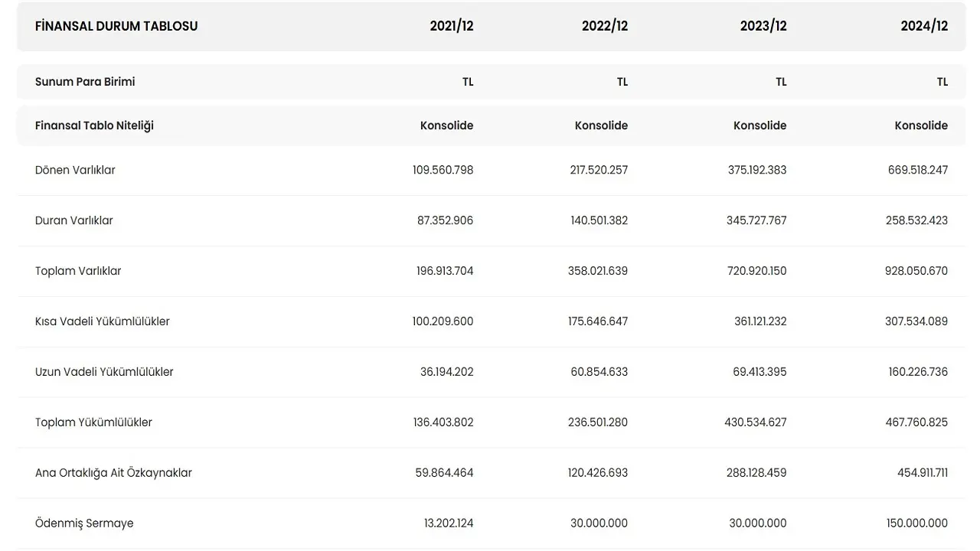This screenshot has height=551, width=980.
Task: Select the Finansal Tablo Niteliği row label
Action: 94,126
